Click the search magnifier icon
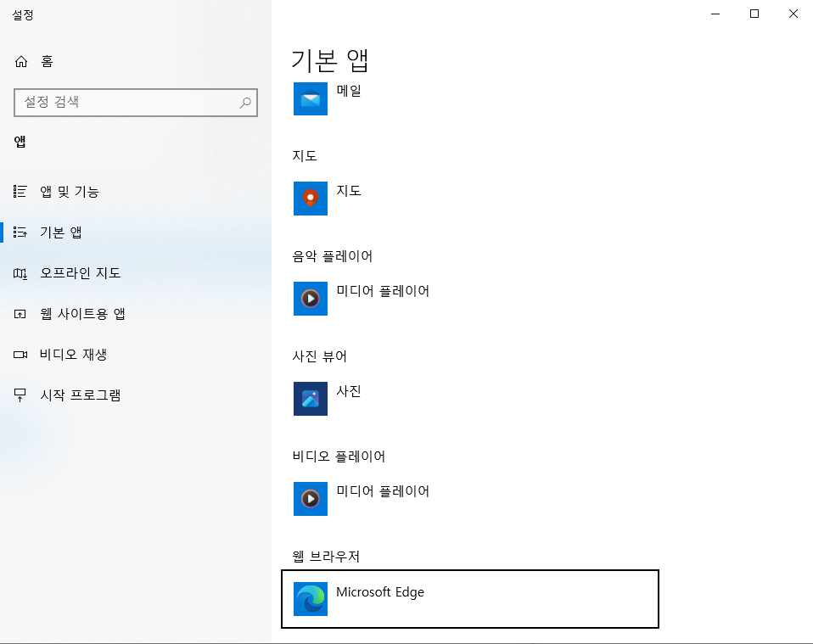 click(245, 103)
